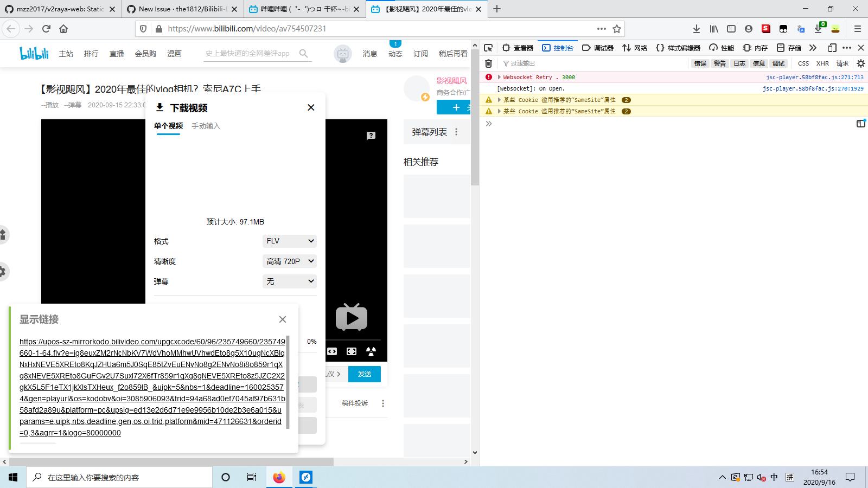868x488 pixels.
Task: Toggle Firefox sidebar view icon
Action: click(731, 29)
